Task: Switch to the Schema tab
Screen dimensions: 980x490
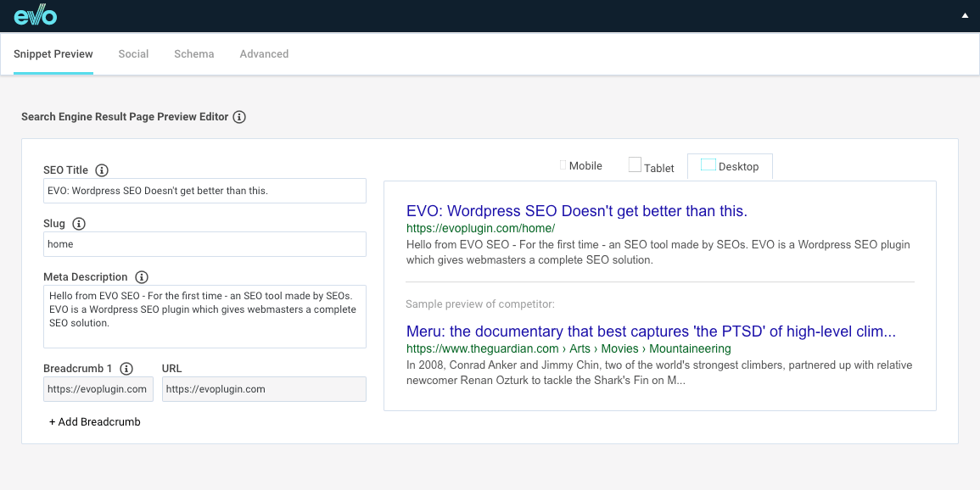Action: coord(193,53)
